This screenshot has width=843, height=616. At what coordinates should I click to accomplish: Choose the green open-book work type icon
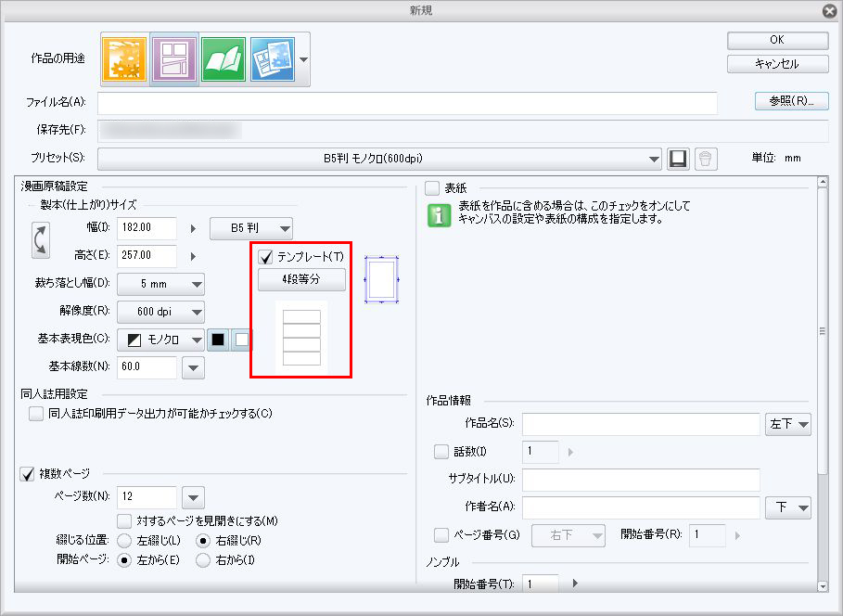coord(224,58)
